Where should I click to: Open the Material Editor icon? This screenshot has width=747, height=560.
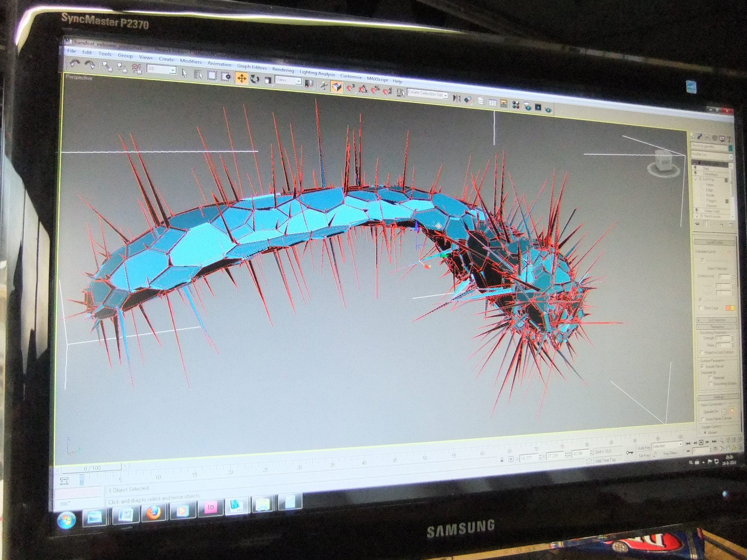pyautogui.click(x=516, y=105)
